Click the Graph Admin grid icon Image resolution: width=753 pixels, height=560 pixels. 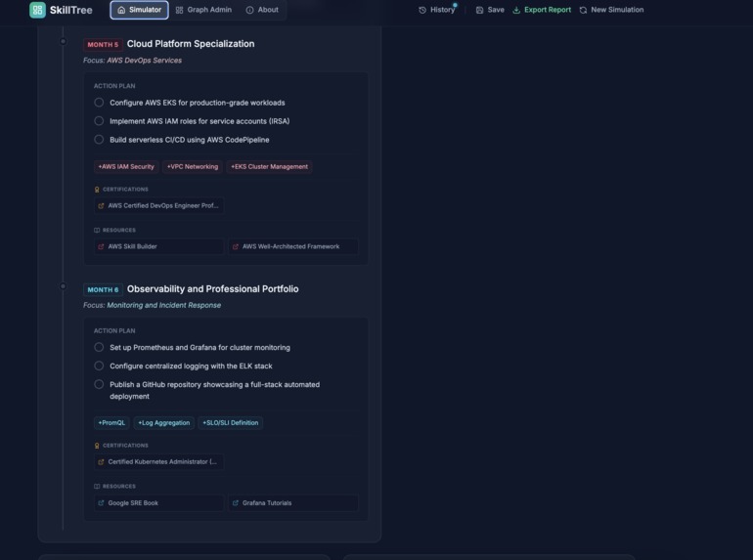coord(179,10)
